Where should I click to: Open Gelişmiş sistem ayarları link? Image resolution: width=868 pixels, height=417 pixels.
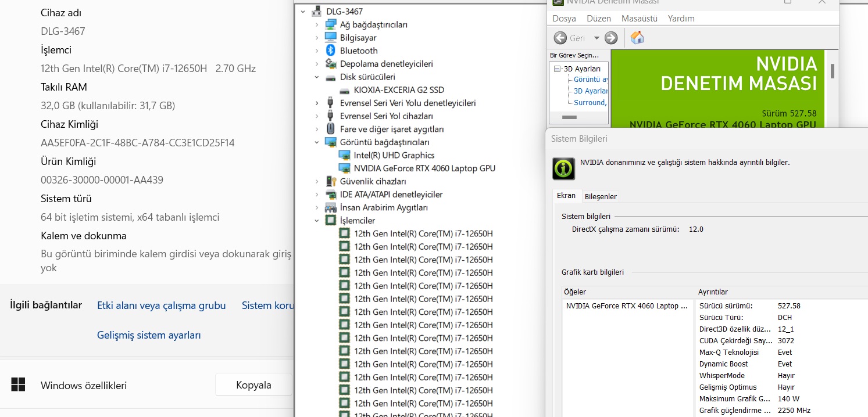tap(149, 335)
